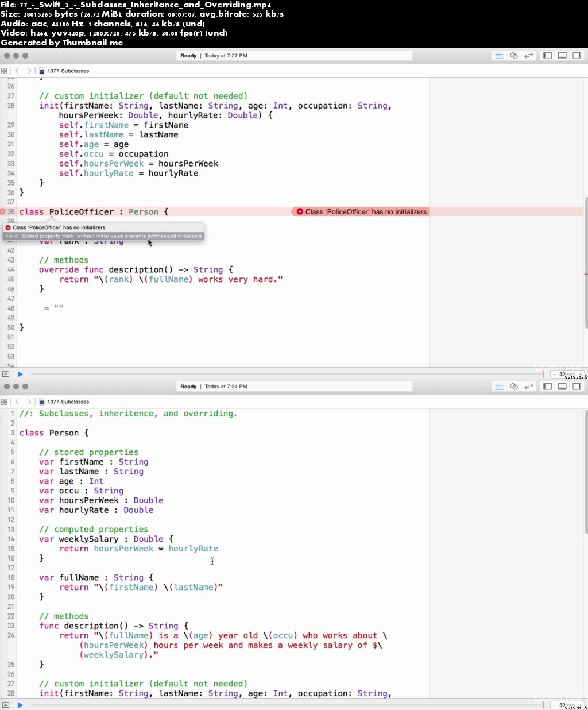Click playground file icon in 7:27 PM jump bar

[x=41, y=71]
